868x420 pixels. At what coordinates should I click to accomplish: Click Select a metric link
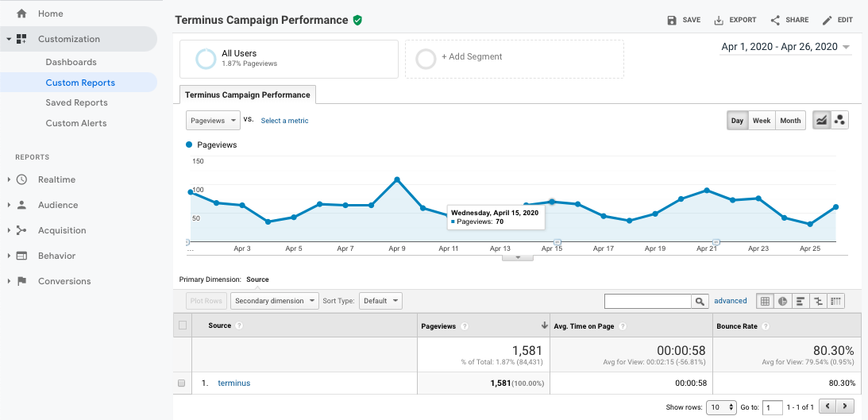pos(284,121)
